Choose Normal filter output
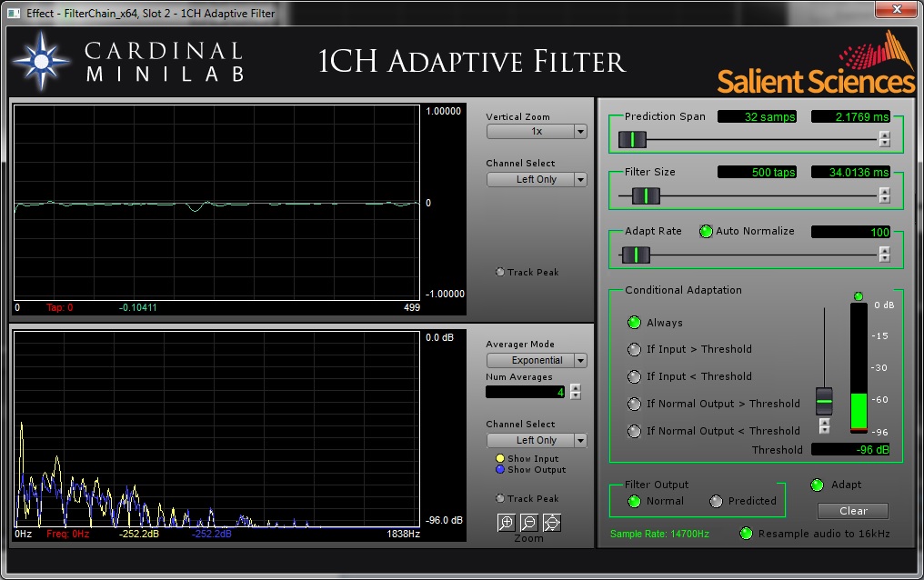924x580 pixels. (x=634, y=501)
